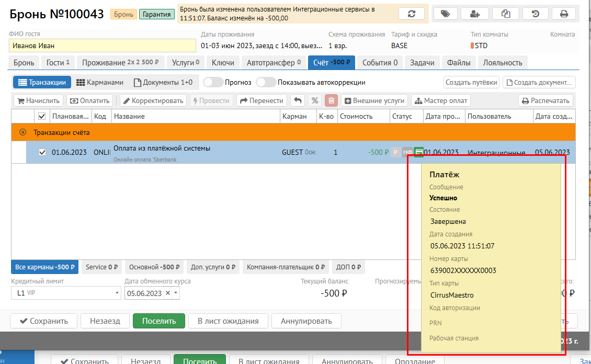This screenshot has height=364, width=591.
Task: Enable Показывать автокоррекции switch
Action: pyautogui.click(x=266, y=82)
